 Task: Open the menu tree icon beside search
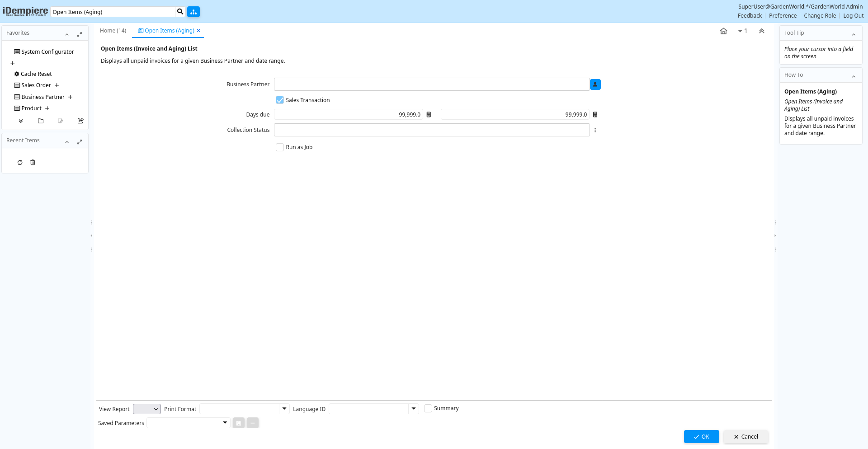(x=193, y=12)
